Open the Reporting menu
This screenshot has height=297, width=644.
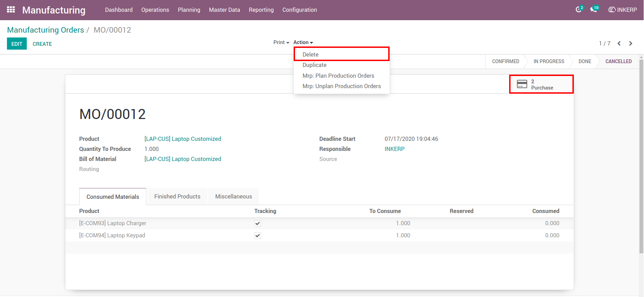tap(261, 10)
